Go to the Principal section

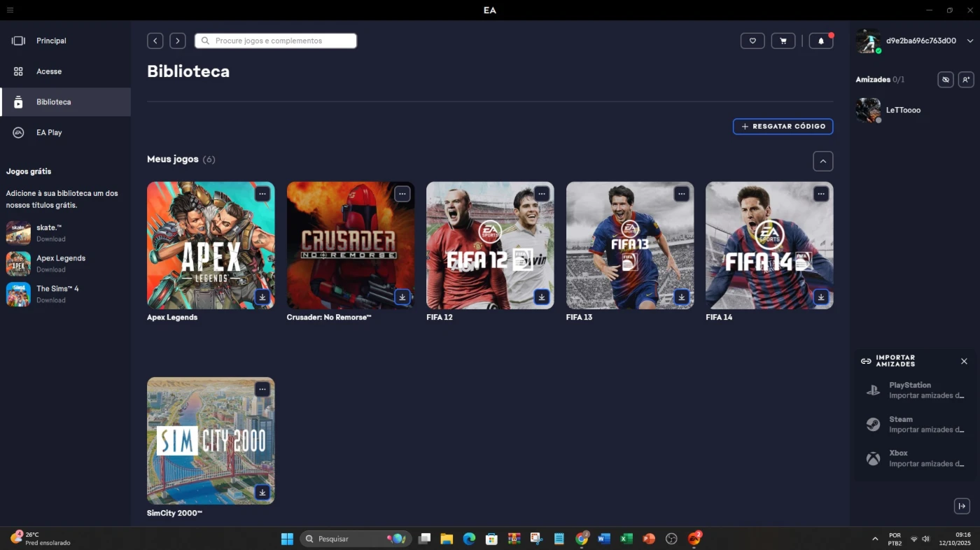(51, 41)
